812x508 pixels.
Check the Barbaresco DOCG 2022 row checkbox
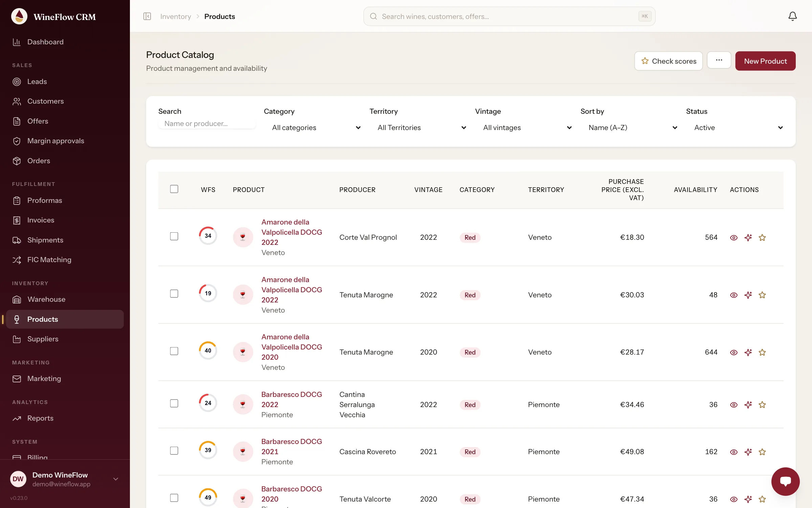pos(174,403)
